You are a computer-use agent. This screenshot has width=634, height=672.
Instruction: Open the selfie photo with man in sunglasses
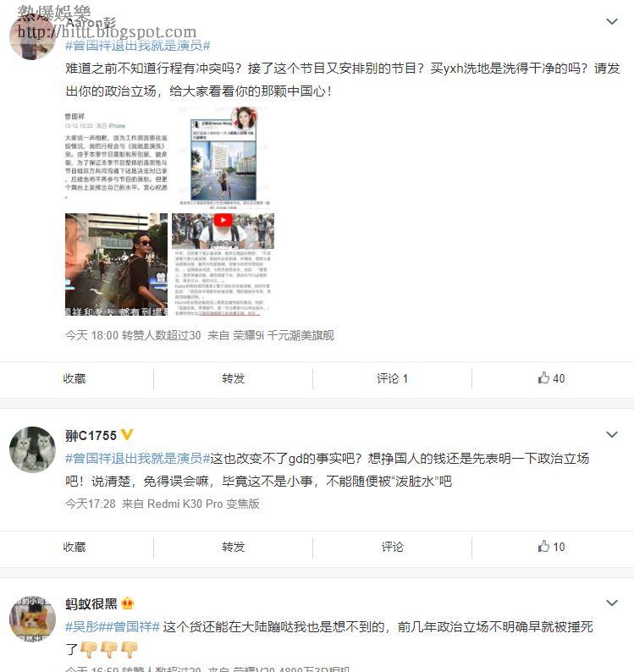(x=116, y=264)
